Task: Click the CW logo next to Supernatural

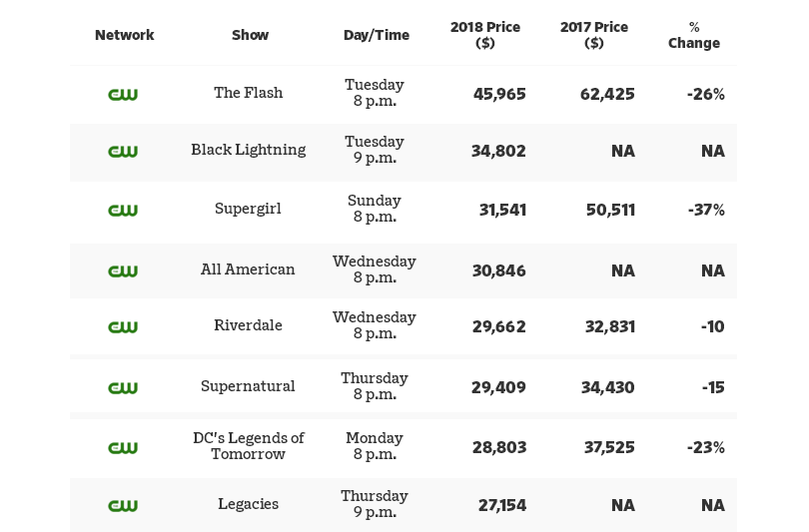Action: point(123,387)
